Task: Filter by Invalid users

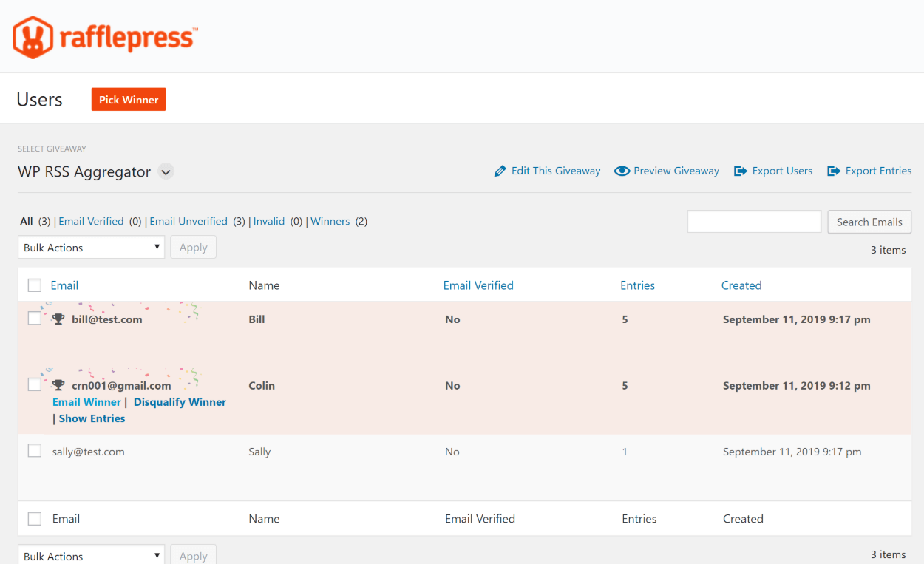Action: [269, 221]
